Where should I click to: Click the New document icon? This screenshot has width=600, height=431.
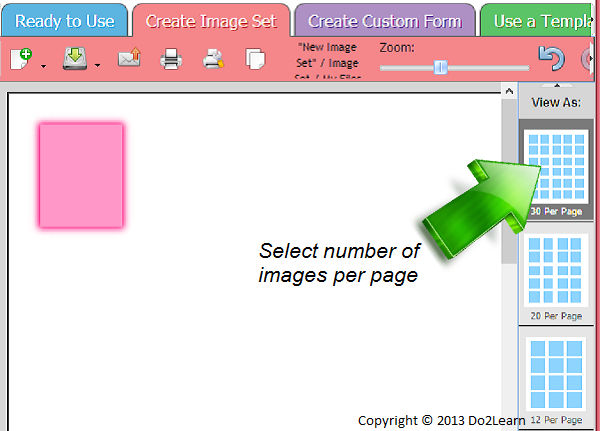coord(23,60)
